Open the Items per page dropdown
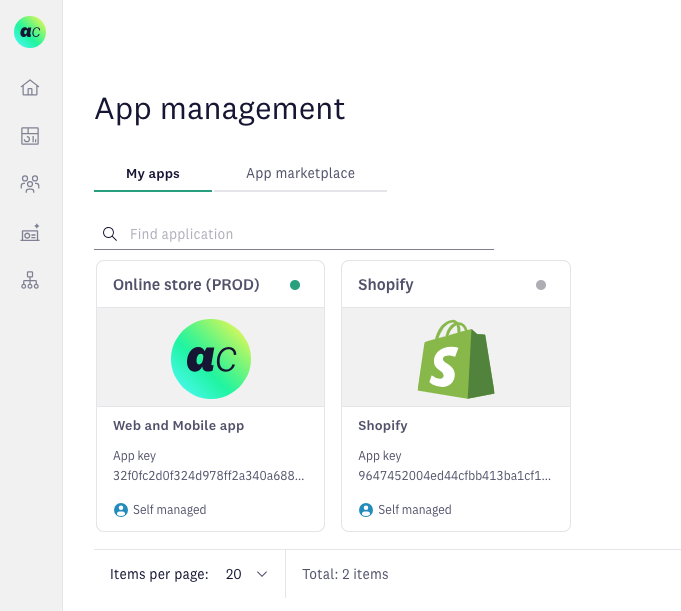 point(246,575)
